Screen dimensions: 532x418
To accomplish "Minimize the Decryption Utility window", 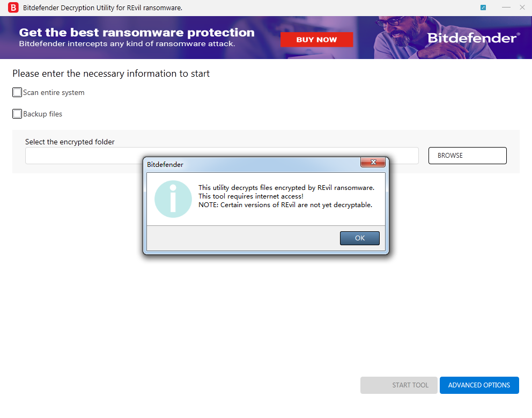I will coord(506,8).
